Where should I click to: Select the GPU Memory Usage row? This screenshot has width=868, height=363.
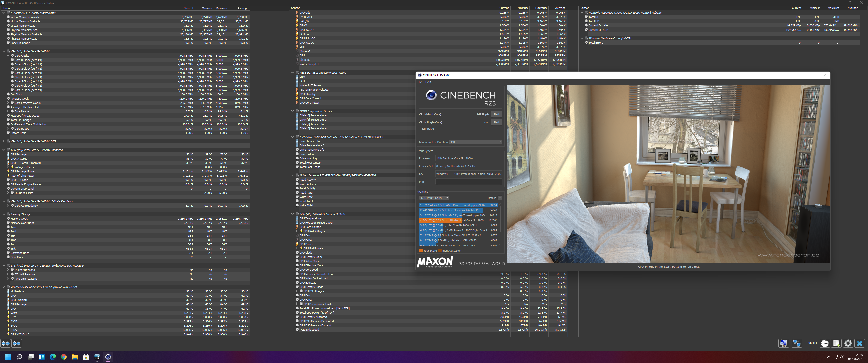[429, 287]
